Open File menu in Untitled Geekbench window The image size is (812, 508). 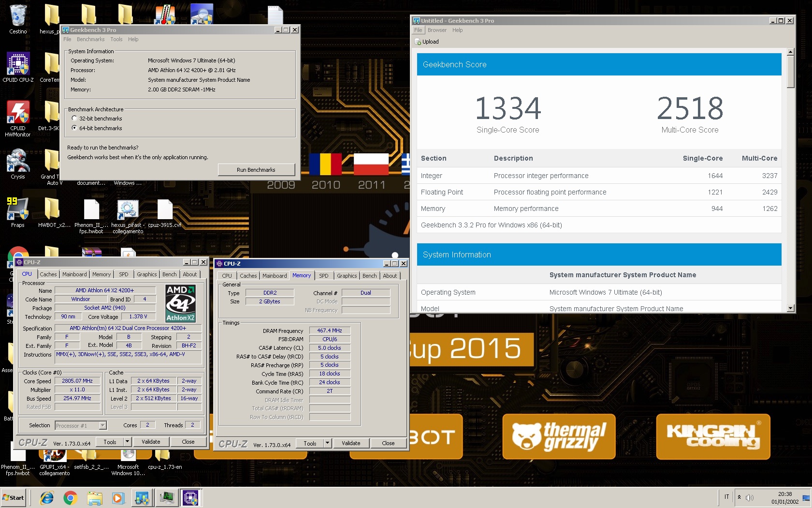click(x=418, y=30)
